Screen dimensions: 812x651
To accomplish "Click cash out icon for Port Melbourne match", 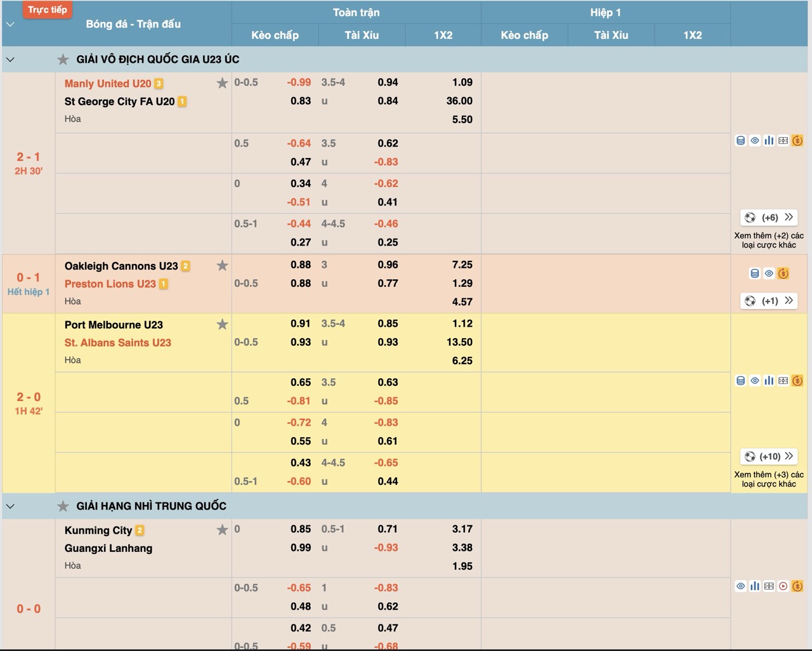I will tap(797, 381).
